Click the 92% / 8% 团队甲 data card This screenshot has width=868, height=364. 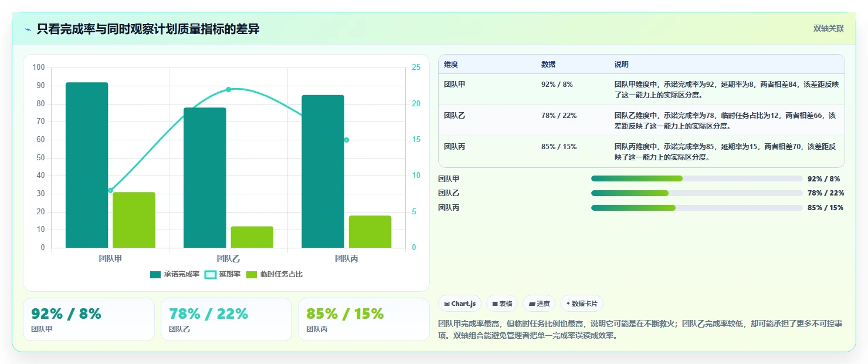pos(89,319)
